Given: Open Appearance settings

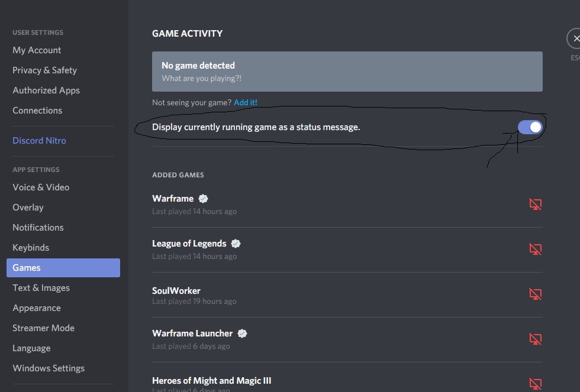Looking at the screenshot, I should [x=37, y=308].
